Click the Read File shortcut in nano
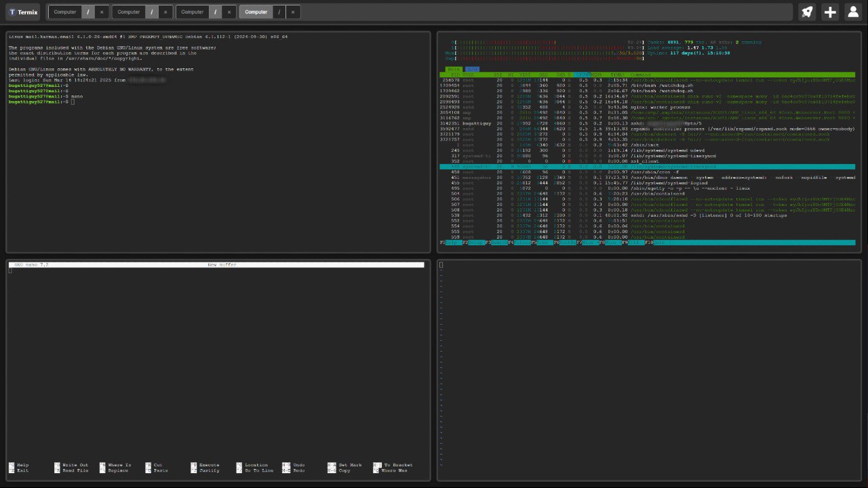 coord(71,470)
